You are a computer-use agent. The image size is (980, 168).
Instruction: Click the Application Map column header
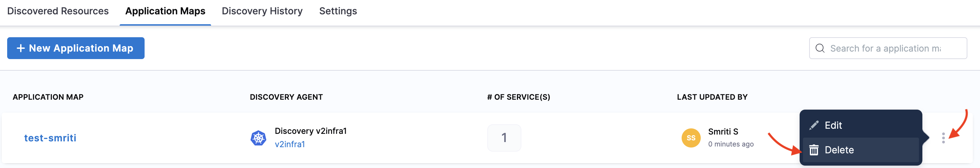[x=48, y=97]
